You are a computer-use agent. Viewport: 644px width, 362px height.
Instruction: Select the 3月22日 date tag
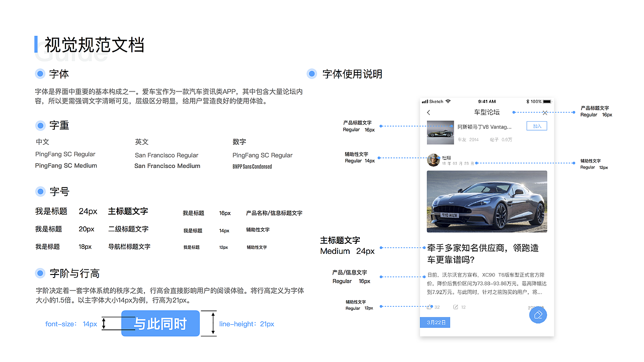(x=435, y=322)
